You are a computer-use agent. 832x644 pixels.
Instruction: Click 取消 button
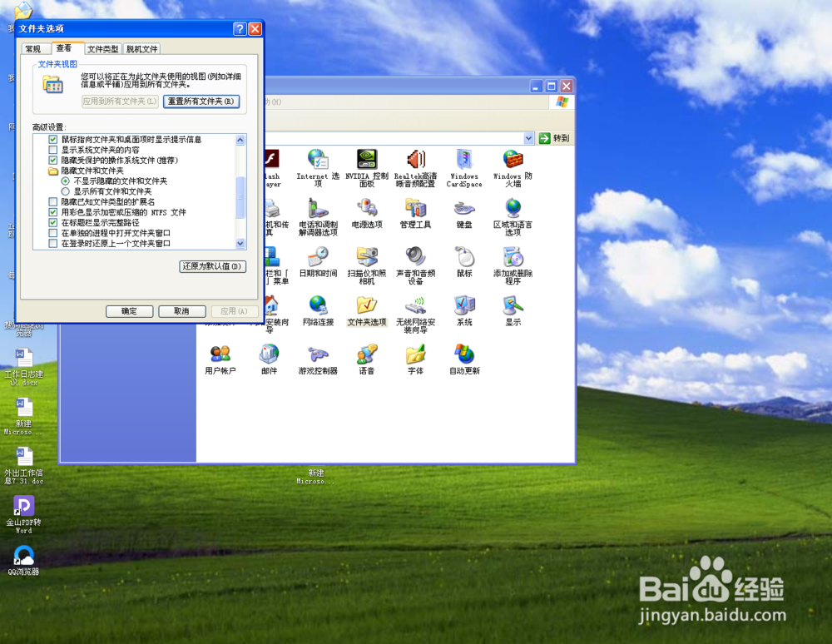pyautogui.click(x=182, y=311)
